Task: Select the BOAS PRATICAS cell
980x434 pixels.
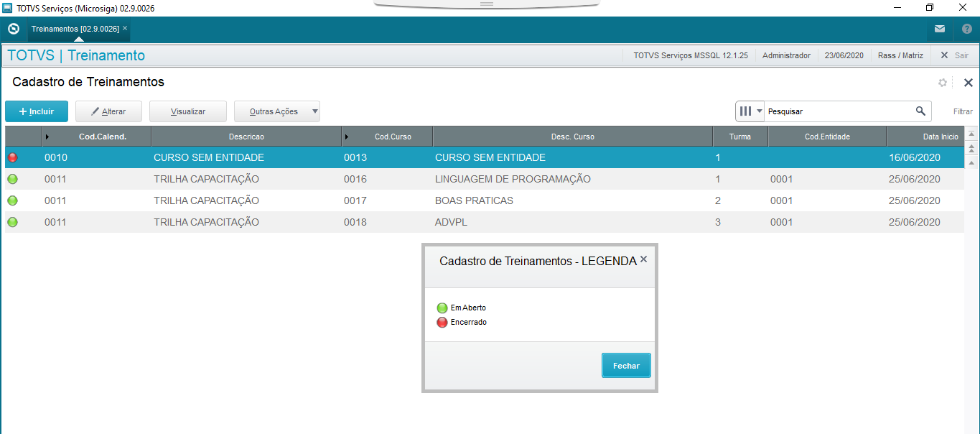Action: coord(572,200)
